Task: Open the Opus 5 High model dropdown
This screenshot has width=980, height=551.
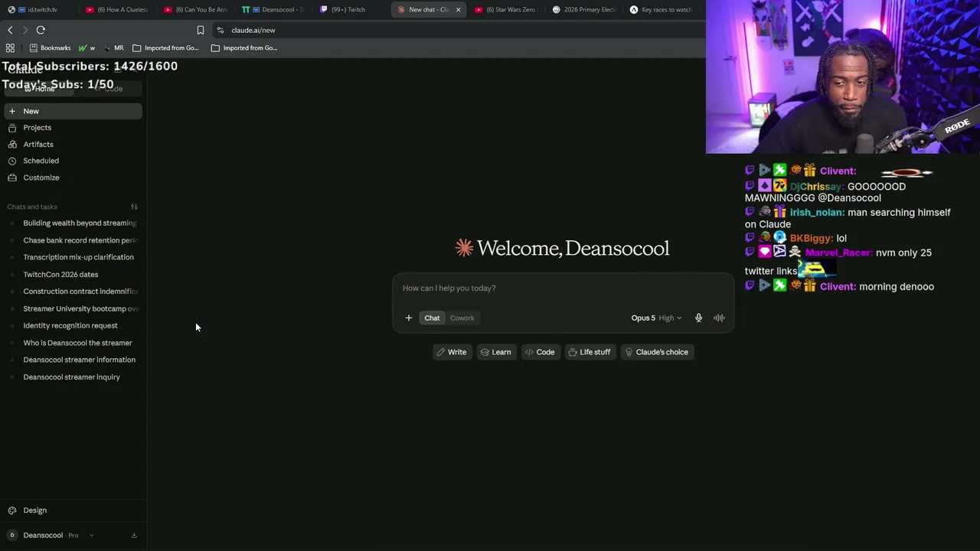Action: (x=656, y=318)
